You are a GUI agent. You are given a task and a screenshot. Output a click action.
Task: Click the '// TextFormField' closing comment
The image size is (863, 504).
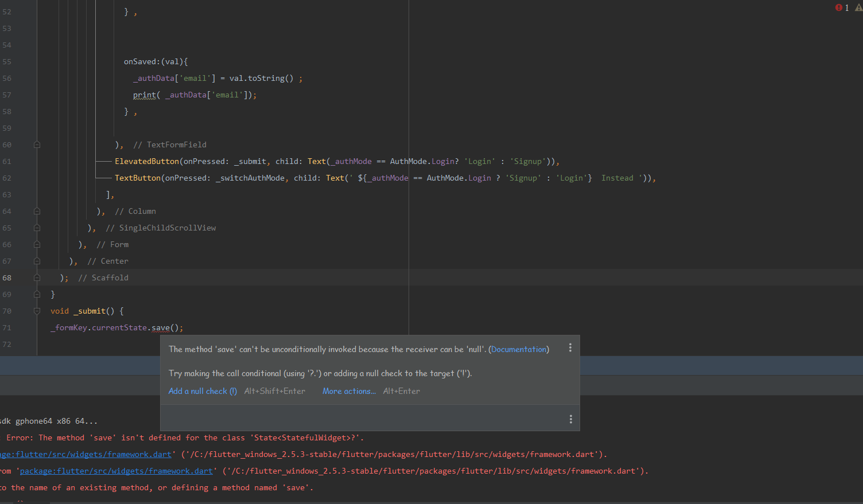click(170, 144)
